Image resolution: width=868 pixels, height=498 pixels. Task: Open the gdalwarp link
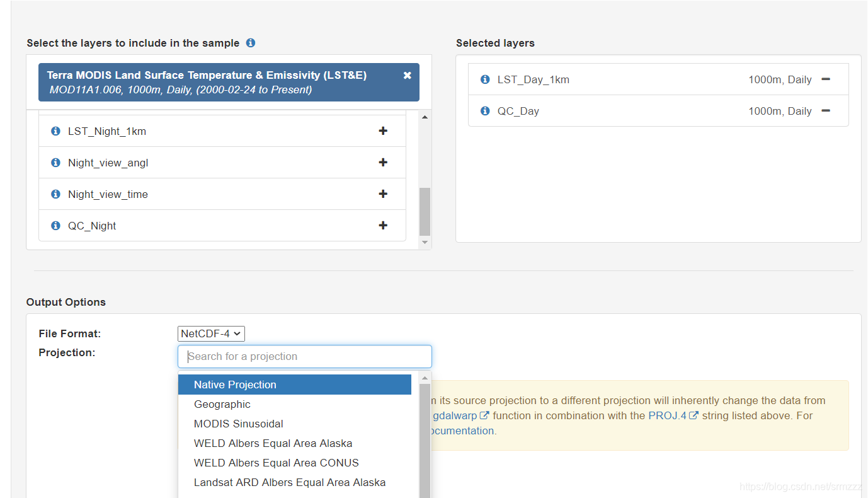[x=461, y=415]
